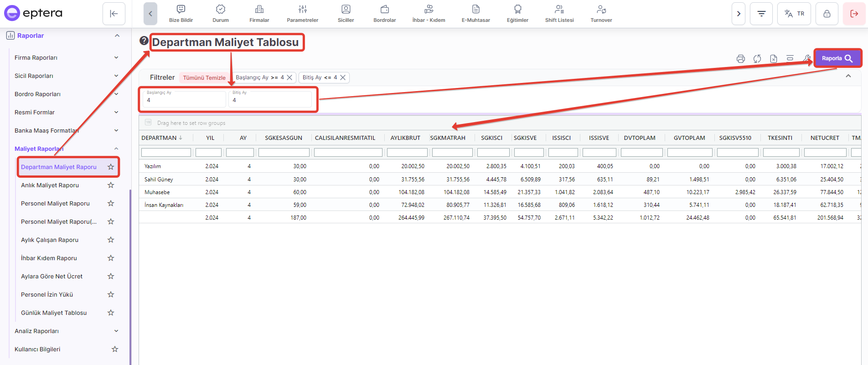Expand the Firma Raporları section
Viewport: 868px width, 365px height.
[x=116, y=57]
